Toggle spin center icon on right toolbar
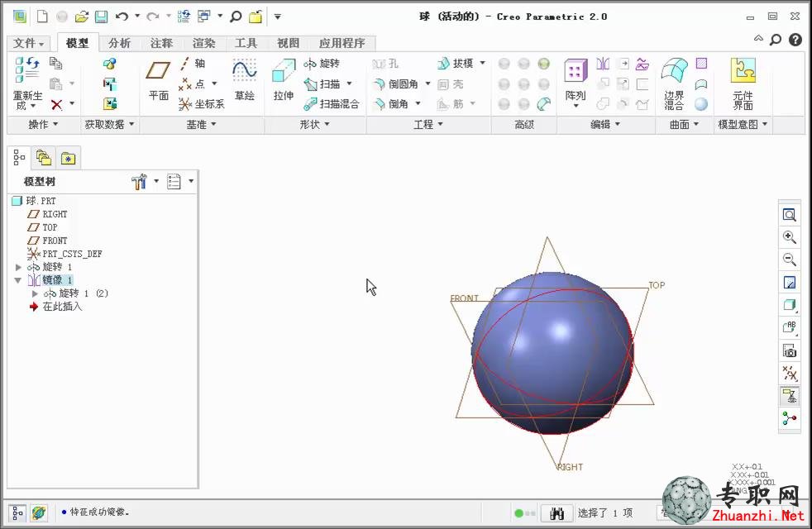Screen dimensions: 812x529 789,418
